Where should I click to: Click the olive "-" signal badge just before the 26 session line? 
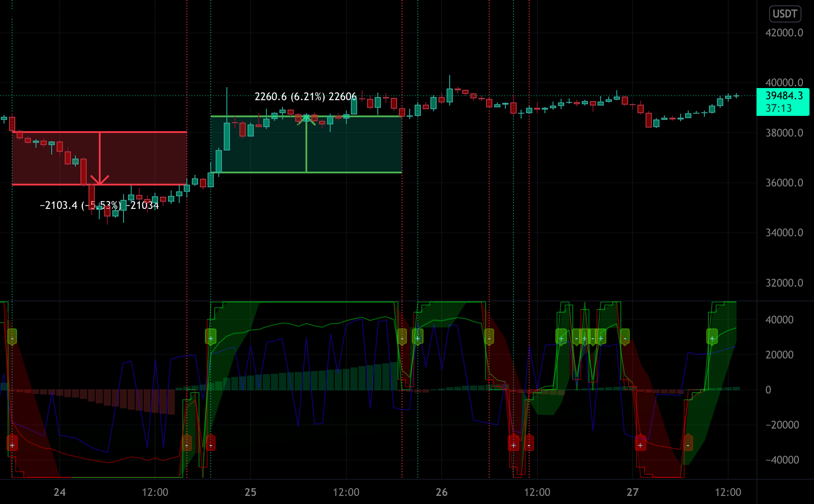pyautogui.click(x=402, y=339)
